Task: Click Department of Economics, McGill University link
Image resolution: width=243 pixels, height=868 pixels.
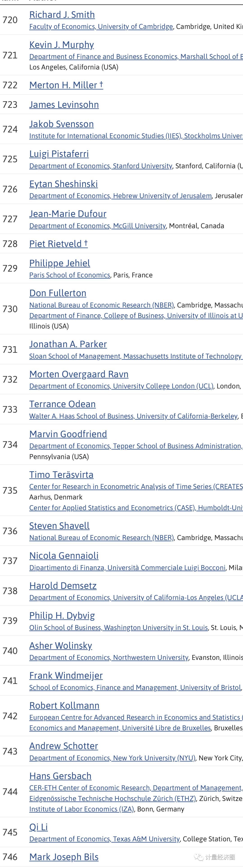Action: (x=97, y=226)
